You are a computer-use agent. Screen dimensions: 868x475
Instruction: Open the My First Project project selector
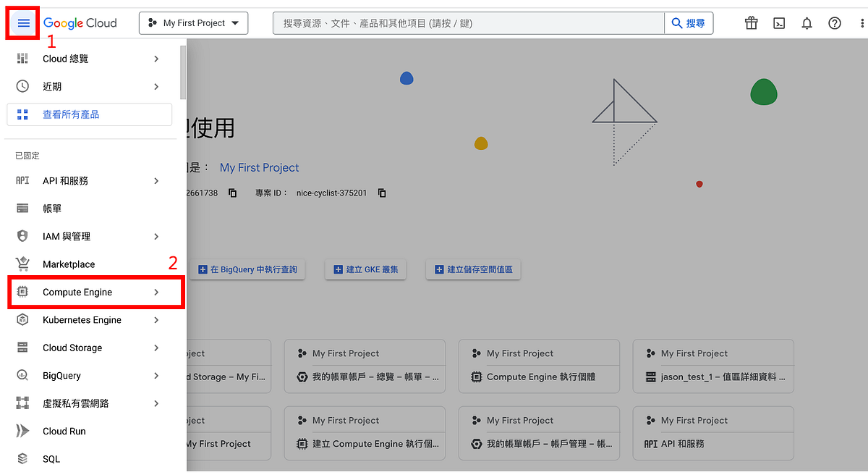(193, 22)
